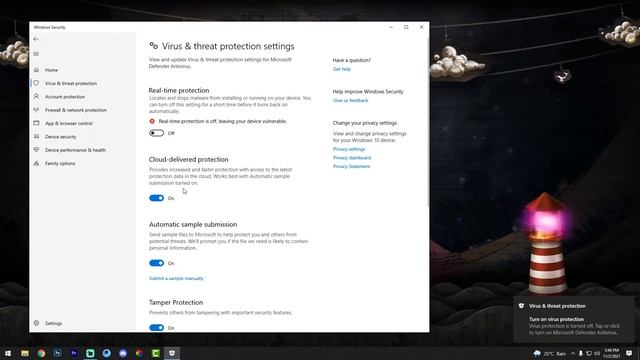This screenshot has width=640, height=360.
Task: Click Submit a sample manually link
Action: tap(176, 278)
